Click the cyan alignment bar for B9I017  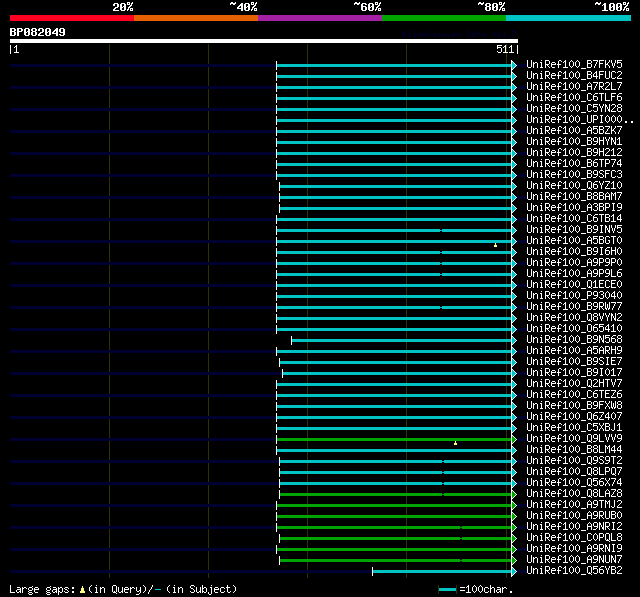pos(397,373)
